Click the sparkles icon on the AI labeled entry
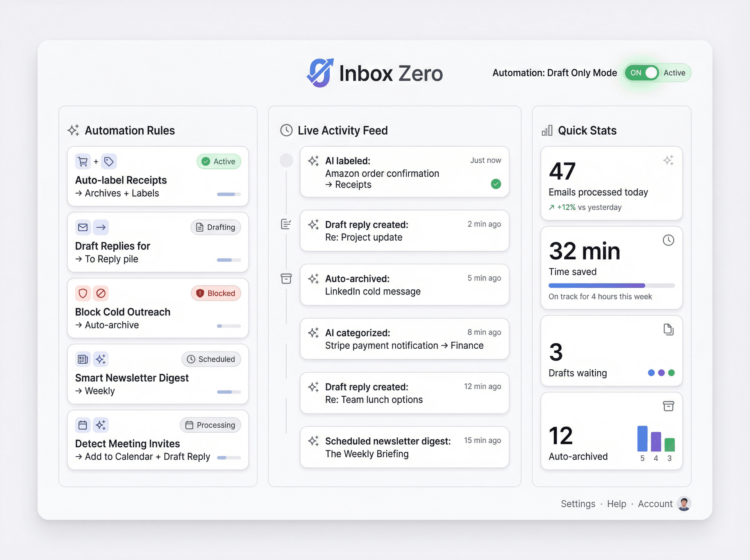The width and height of the screenshot is (750, 560). [x=313, y=161]
